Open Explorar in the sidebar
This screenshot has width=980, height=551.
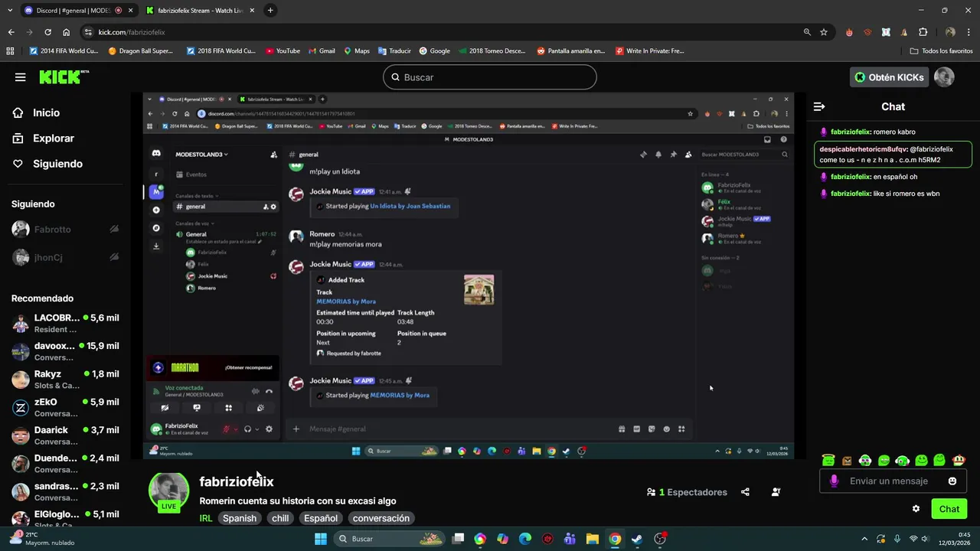pos(53,139)
